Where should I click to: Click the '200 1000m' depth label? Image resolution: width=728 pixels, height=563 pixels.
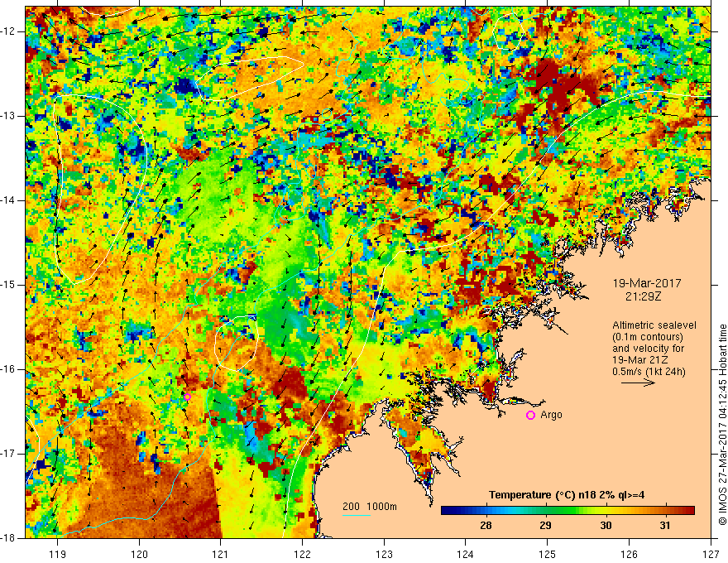coord(370,507)
